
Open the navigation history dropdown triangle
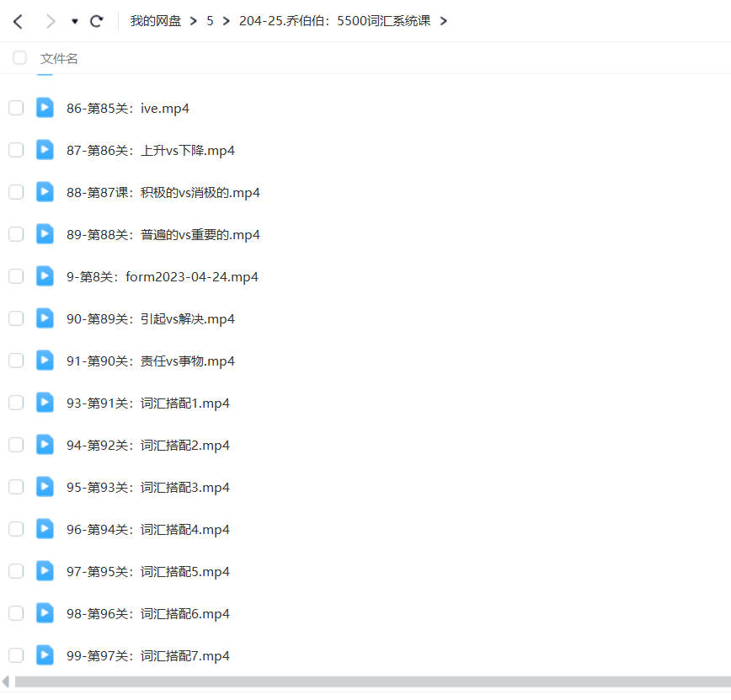75,21
